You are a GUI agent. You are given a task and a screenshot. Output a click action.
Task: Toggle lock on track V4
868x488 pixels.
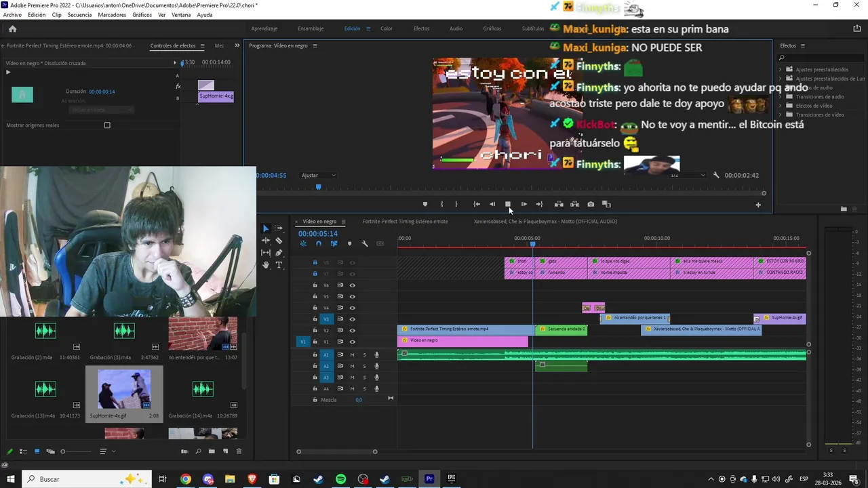pos(315,308)
